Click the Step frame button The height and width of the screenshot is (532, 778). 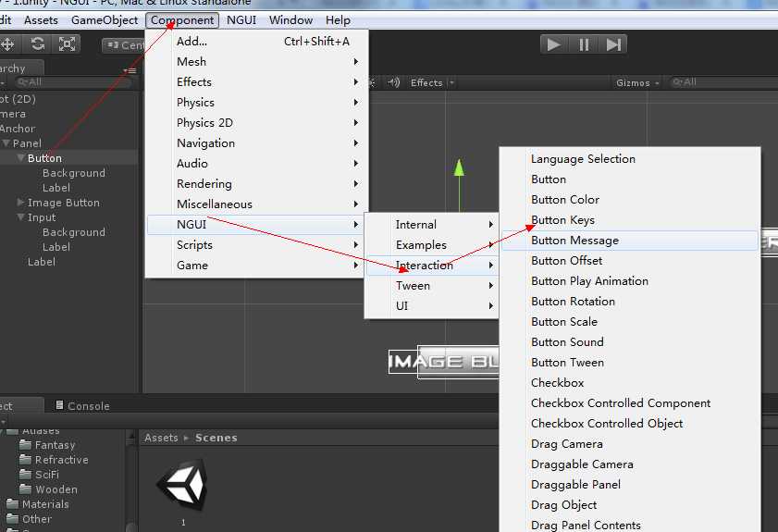point(613,44)
